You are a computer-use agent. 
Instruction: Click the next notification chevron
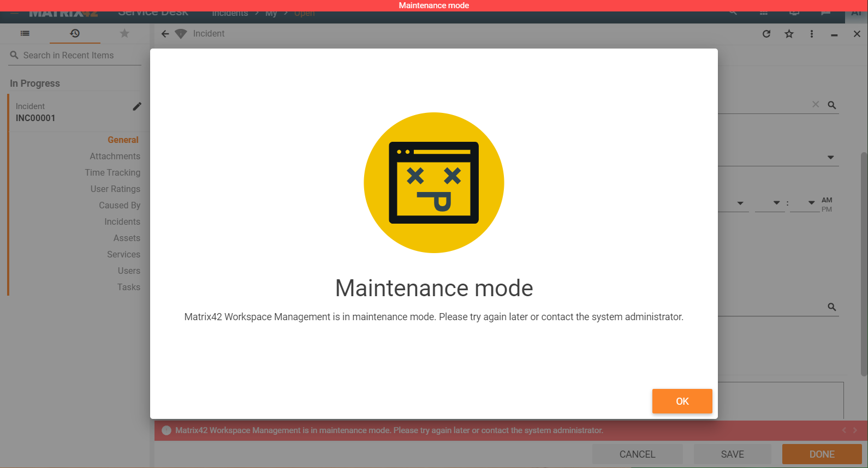pos(855,430)
